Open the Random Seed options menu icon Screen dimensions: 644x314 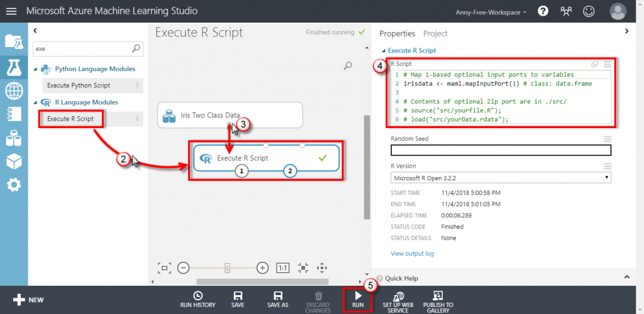tap(608, 139)
